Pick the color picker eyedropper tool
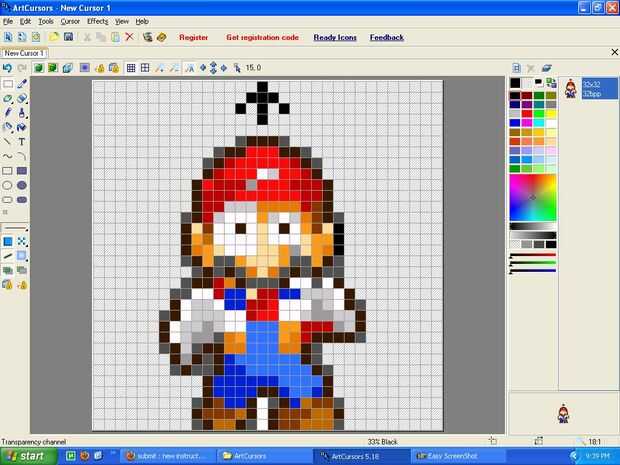The image size is (620, 465). click(22, 84)
